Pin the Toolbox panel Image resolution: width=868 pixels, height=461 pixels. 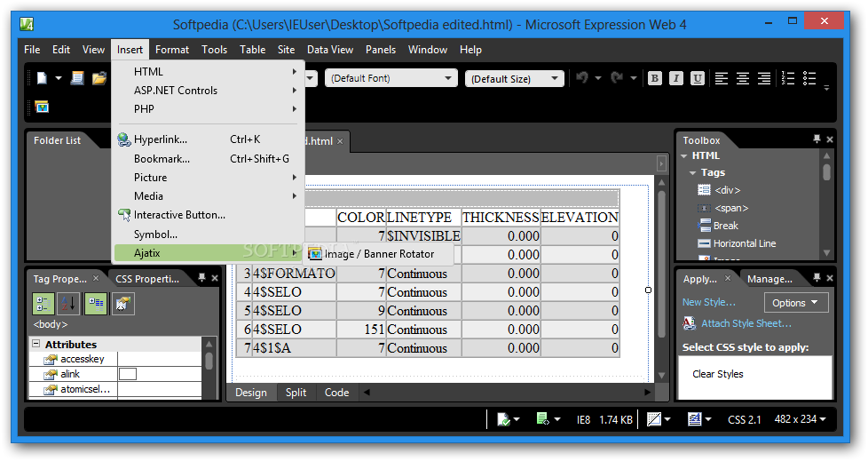coord(817,139)
